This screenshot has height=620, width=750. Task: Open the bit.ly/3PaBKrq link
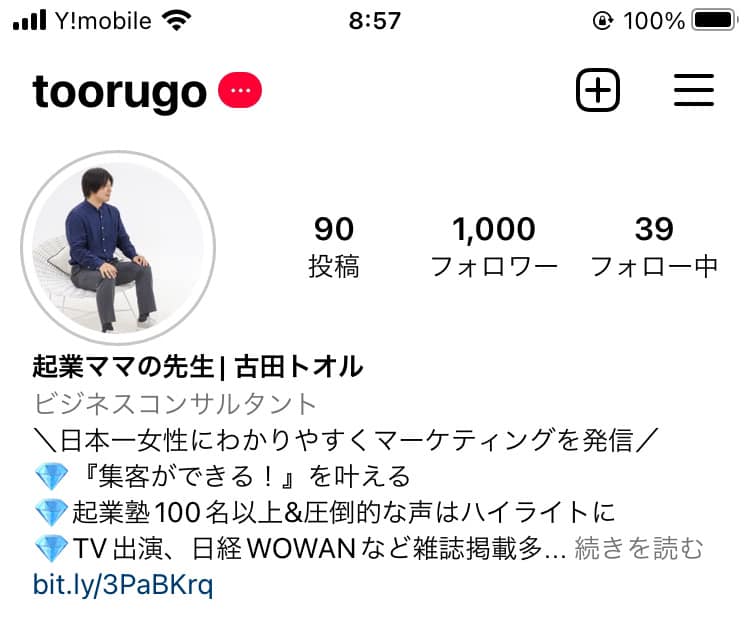click(123, 585)
